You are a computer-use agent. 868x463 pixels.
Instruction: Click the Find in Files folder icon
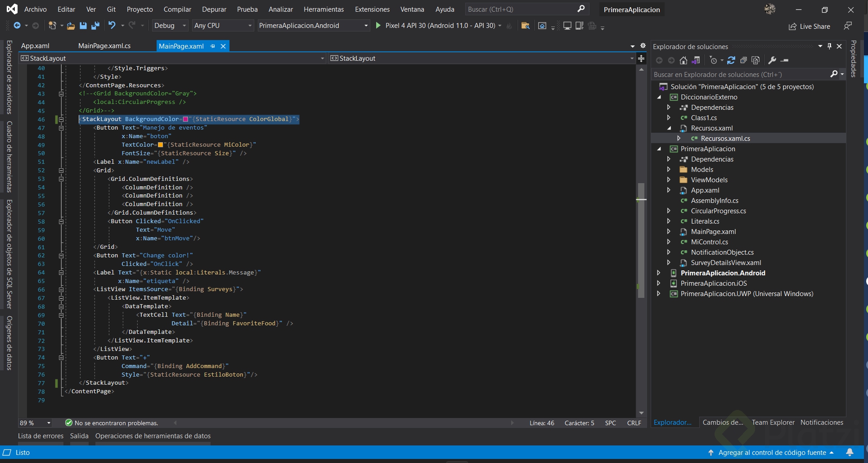tap(525, 26)
